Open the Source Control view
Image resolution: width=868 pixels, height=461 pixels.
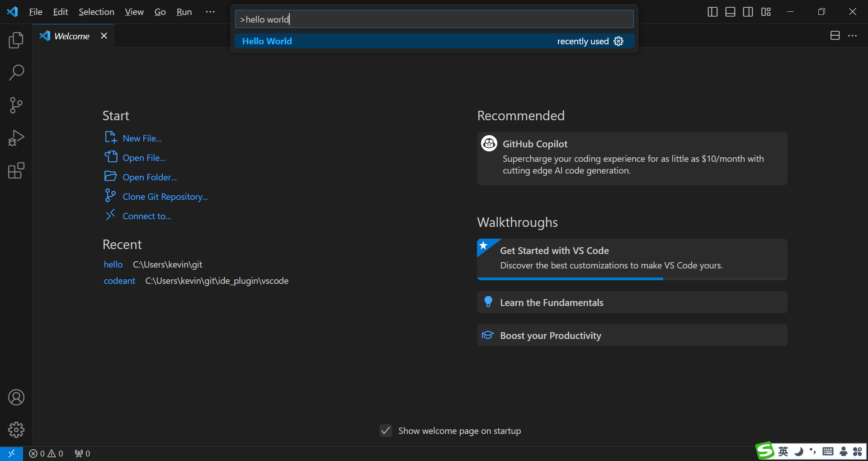[16, 105]
